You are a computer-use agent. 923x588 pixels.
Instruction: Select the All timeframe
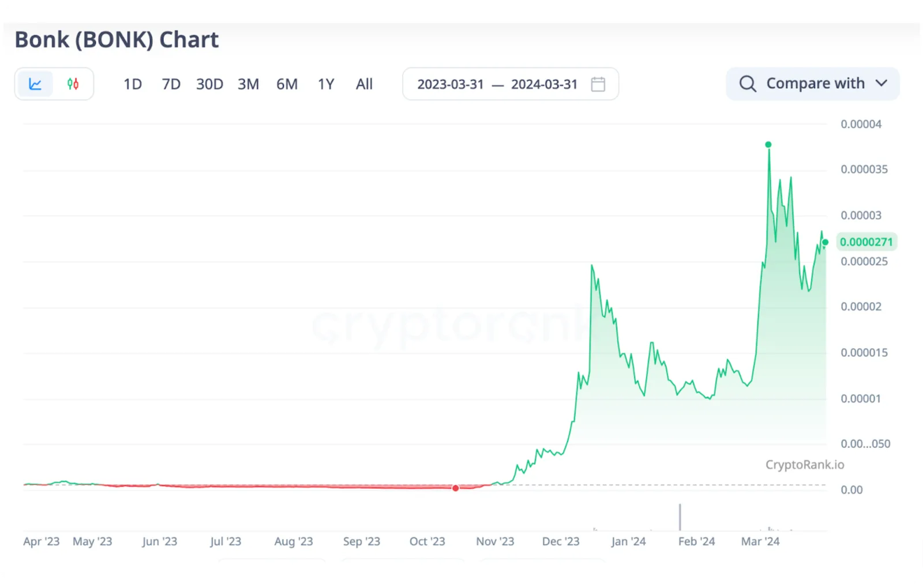[x=364, y=84]
